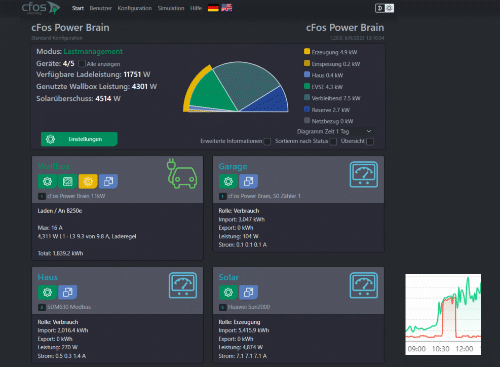Screen dimensions: 500x367
Task: Click the Haus device title
Action: point(48,277)
